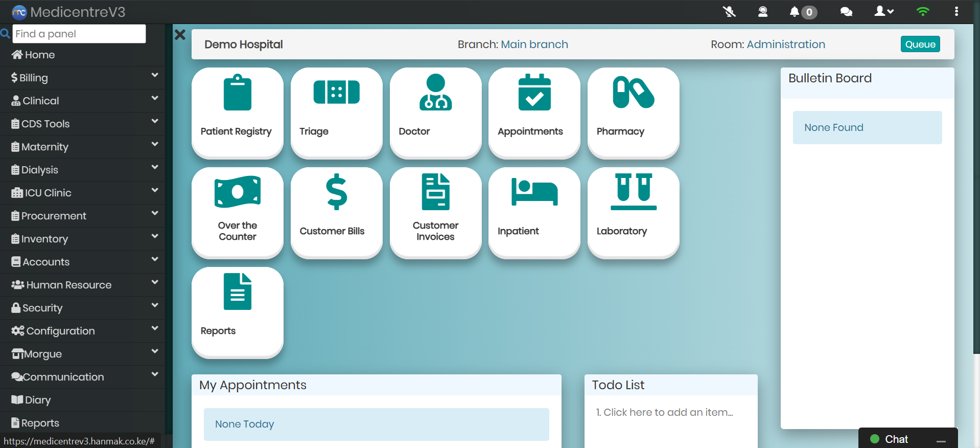
Task: Toggle the muted microphone icon
Action: (729, 12)
